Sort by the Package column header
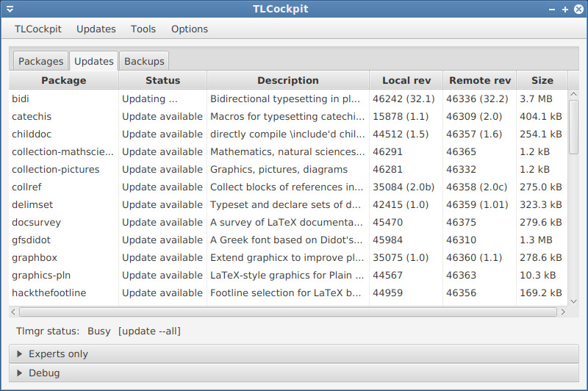Image resolution: width=588 pixels, height=391 pixels. tap(64, 81)
